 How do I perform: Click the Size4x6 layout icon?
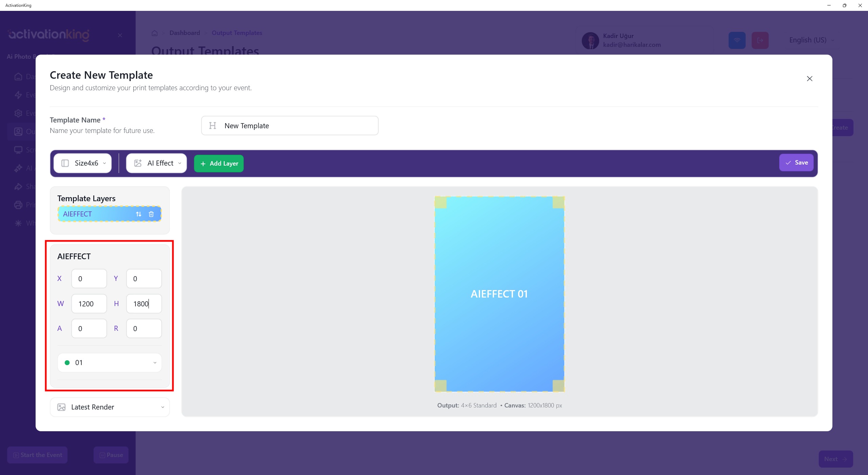click(x=65, y=163)
